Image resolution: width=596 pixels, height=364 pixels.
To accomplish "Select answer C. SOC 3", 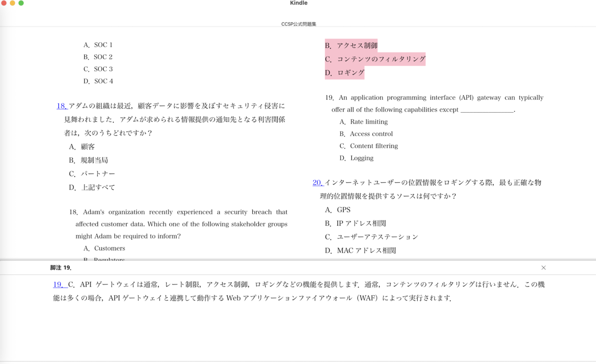I will 98,69.
